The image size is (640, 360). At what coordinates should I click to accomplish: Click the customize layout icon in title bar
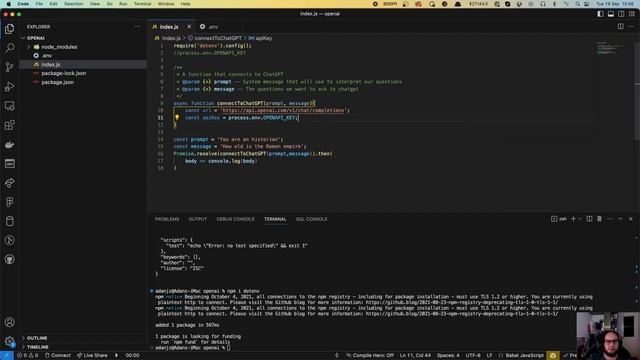point(632,14)
